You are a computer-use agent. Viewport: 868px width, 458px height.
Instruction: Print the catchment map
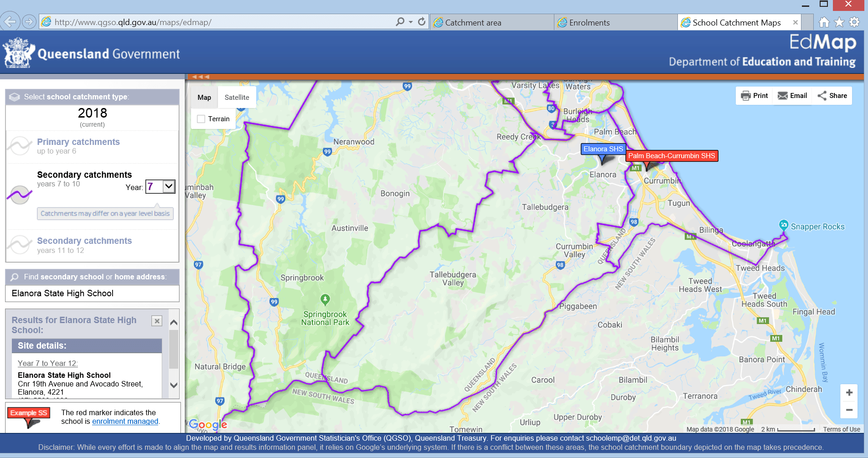tap(754, 96)
